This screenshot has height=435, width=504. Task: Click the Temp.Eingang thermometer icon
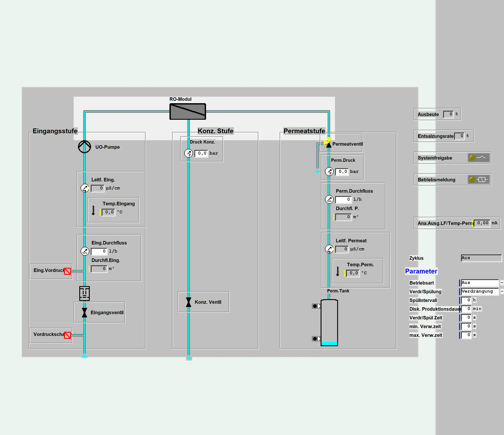point(93,212)
